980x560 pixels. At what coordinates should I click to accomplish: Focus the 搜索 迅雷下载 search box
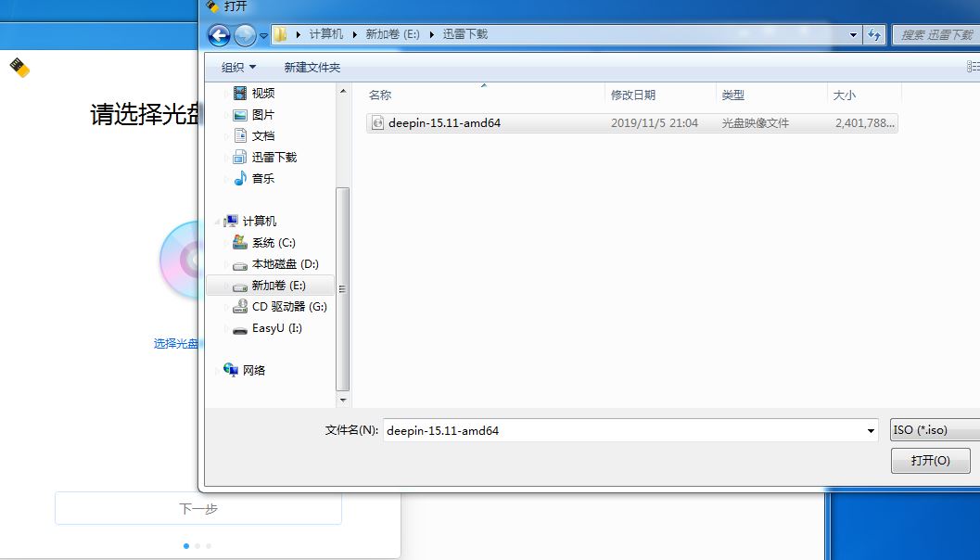935,35
